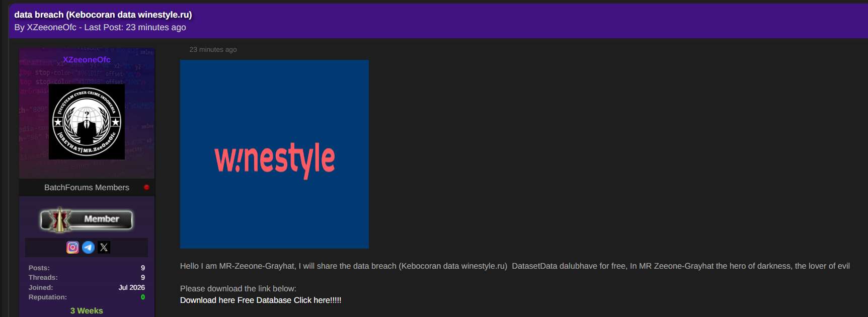This screenshot has width=868, height=317.
Task: Click the 'Joined:' label
Action: (x=41, y=287)
